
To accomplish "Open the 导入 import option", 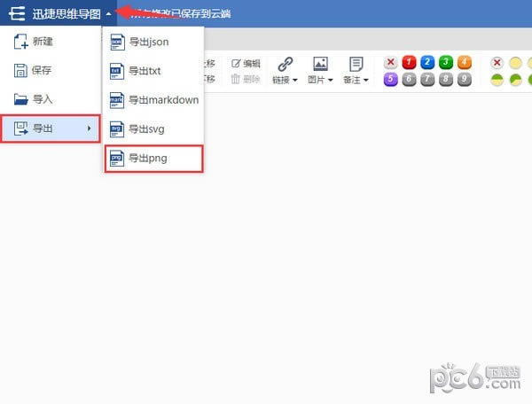I will (51, 99).
